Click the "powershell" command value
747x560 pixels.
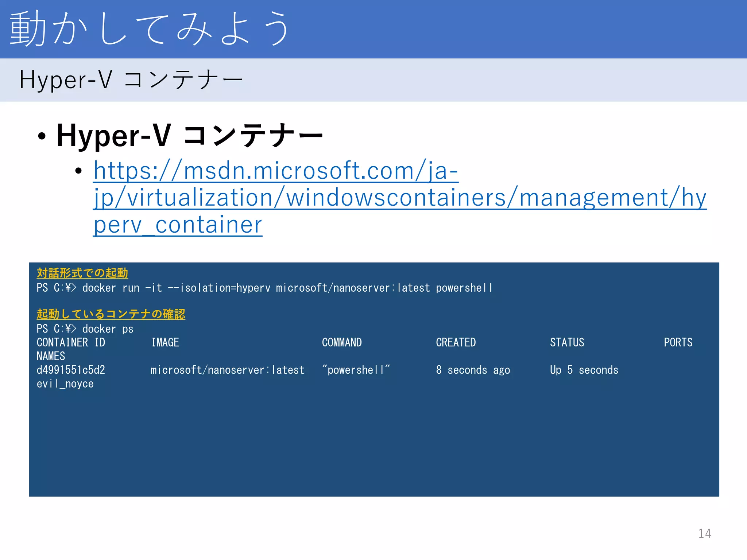(356, 370)
